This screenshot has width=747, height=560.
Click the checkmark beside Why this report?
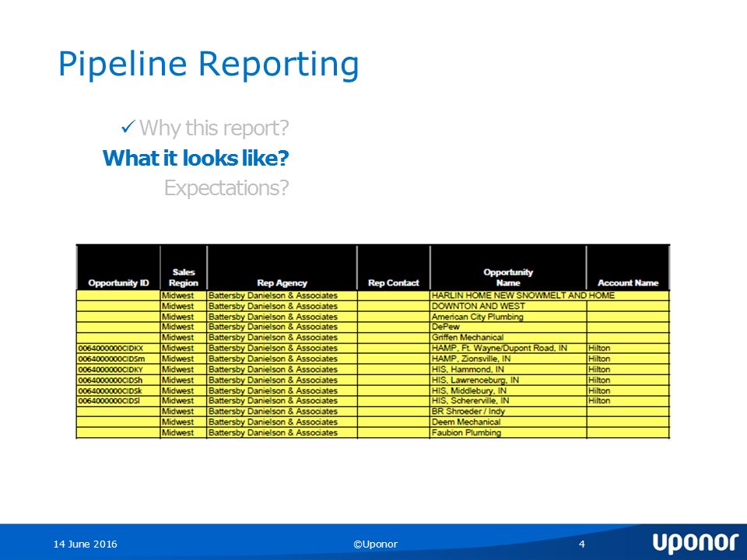[x=128, y=127]
